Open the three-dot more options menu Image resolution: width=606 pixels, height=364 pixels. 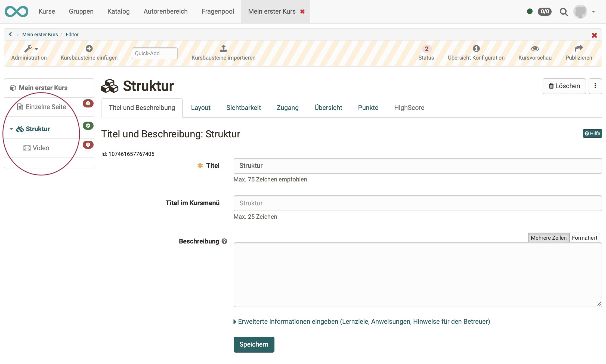tap(595, 86)
